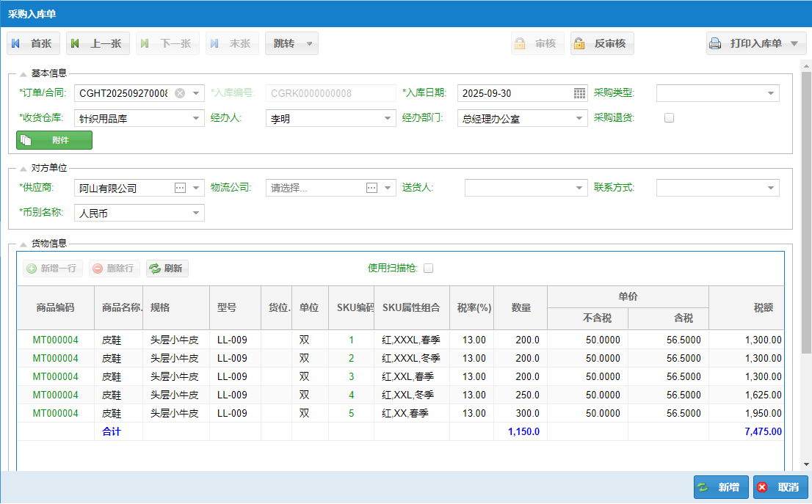
Task: Open the 打印入库单 print menu
Action: point(756,44)
